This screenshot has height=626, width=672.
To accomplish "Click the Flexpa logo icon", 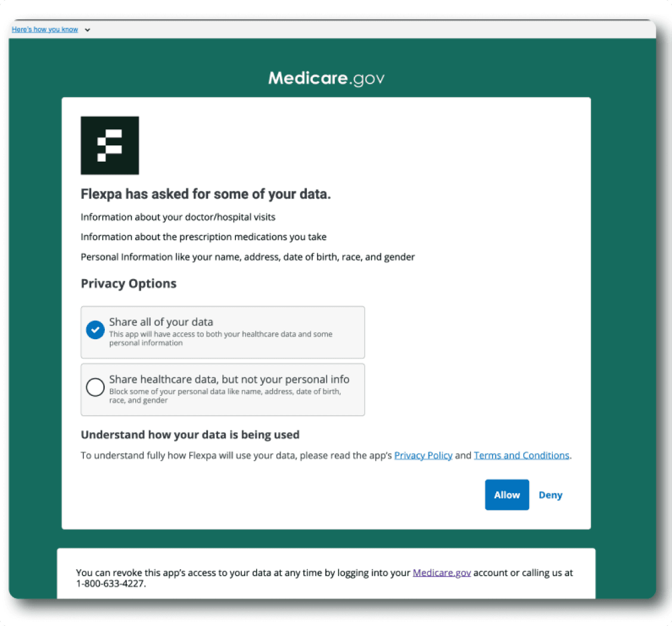I will tap(110, 145).
